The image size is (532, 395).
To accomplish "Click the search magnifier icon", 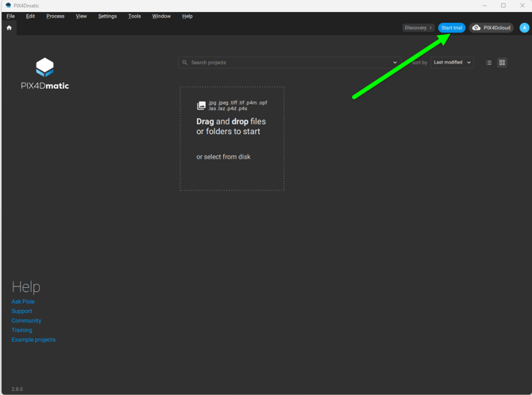I will tap(184, 63).
